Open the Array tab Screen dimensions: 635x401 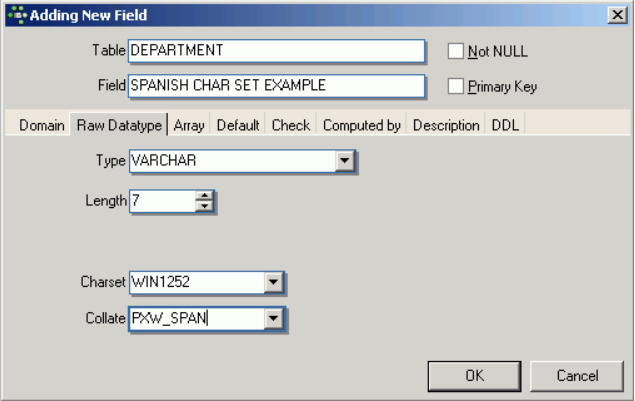(189, 125)
